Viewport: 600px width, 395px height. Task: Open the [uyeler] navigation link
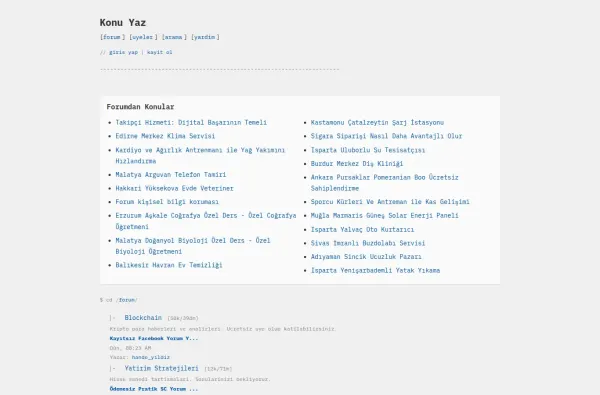(143, 37)
